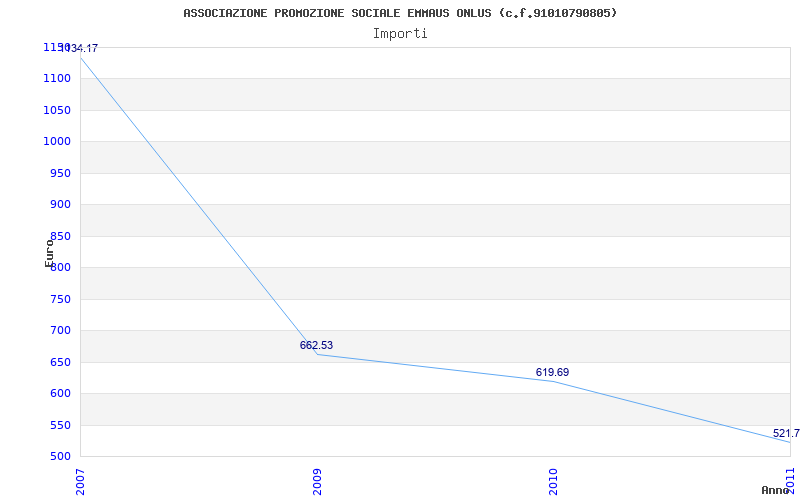Image resolution: width=800 pixels, height=500 pixels.
Task: Click the chart title ASSOCIAZIONE PROMOZIONE SOCIALE EMMAUS ONLUS
Action: click(400, 13)
